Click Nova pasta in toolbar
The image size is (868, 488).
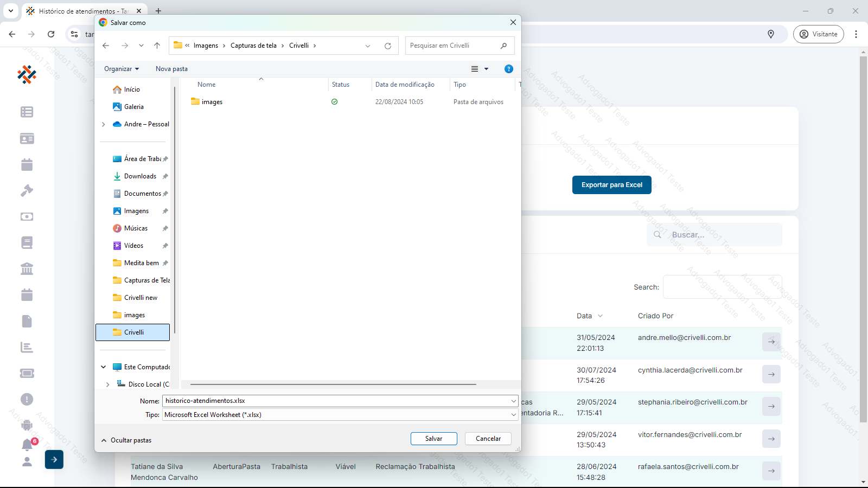coord(171,69)
